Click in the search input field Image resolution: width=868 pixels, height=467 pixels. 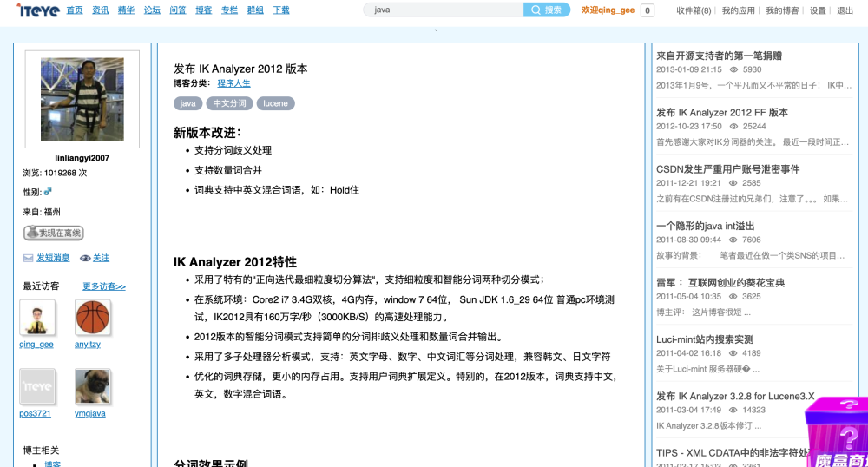(x=444, y=10)
